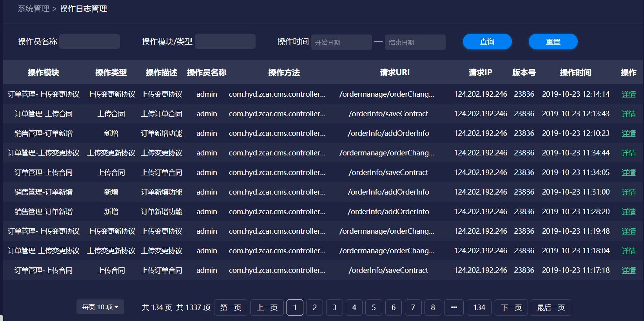Viewport: 644px width, 321px height.
Task: Open 详情 for the 12:10:23 log entry
Action: [628, 133]
